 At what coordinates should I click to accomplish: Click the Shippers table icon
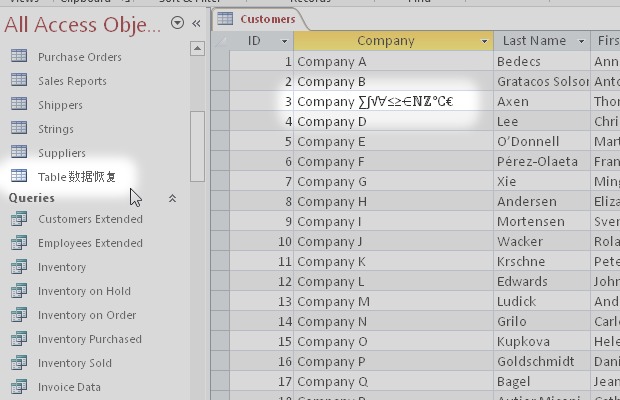(x=19, y=105)
